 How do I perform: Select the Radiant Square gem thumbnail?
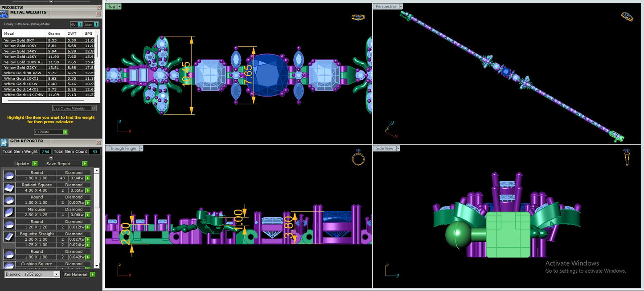click(x=9, y=187)
